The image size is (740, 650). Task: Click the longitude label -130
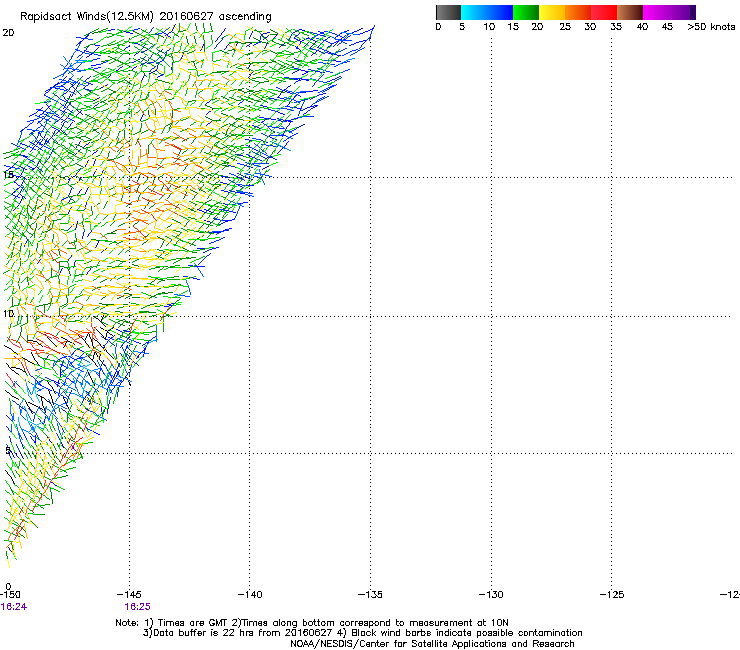[x=491, y=594]
